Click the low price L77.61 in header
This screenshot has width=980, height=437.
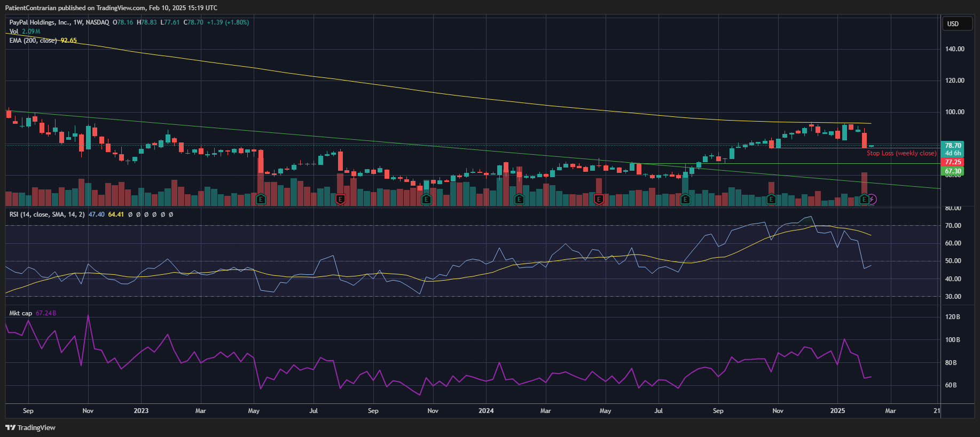[170, 22]
